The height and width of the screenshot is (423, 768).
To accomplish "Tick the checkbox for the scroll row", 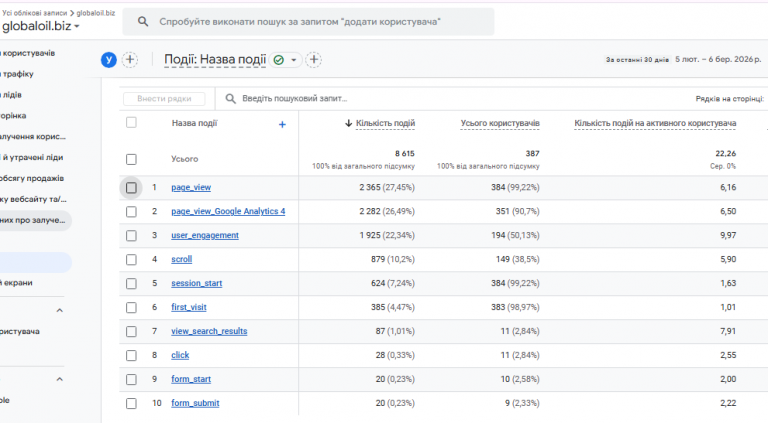I will tap(131, 259).
